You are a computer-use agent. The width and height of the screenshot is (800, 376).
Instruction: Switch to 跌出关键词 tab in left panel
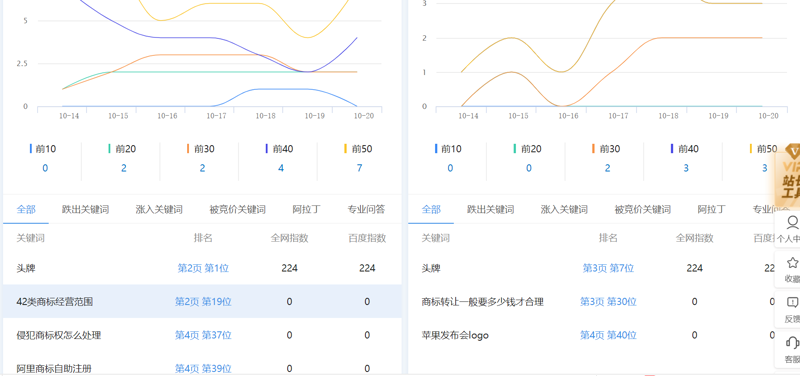click(x=85, y=209)
